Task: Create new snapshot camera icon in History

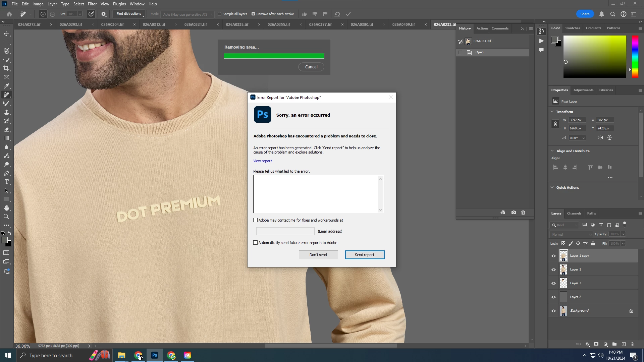Action: 514,213
